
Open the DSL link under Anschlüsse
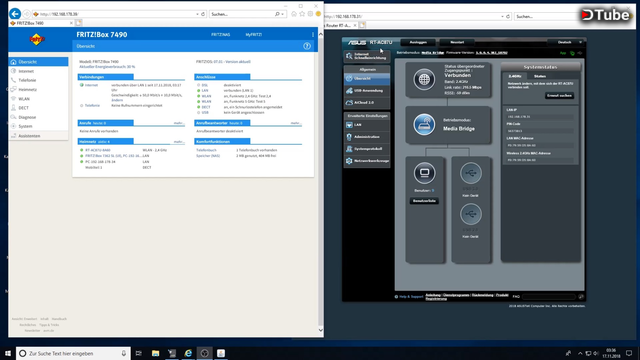click(204, 85)
